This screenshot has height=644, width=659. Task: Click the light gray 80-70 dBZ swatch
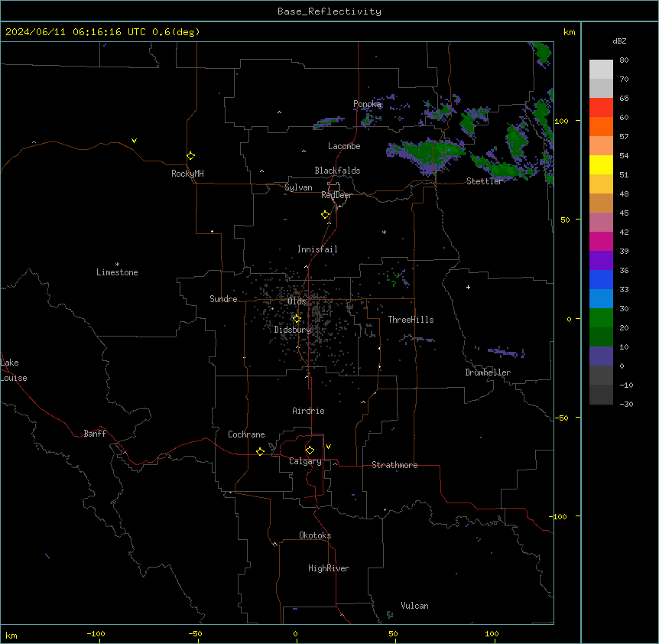click(x=601, y=70)
